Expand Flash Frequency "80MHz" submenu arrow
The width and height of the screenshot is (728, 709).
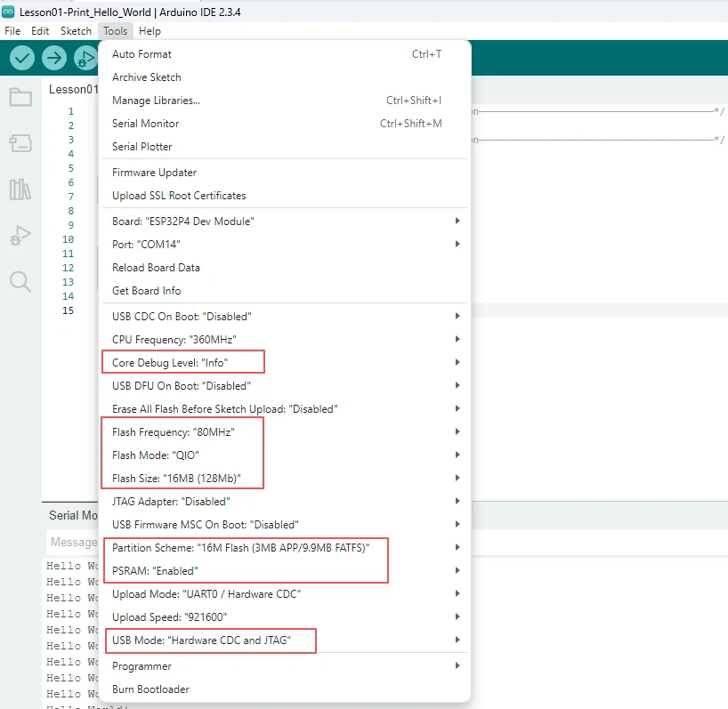pos(457,432)
